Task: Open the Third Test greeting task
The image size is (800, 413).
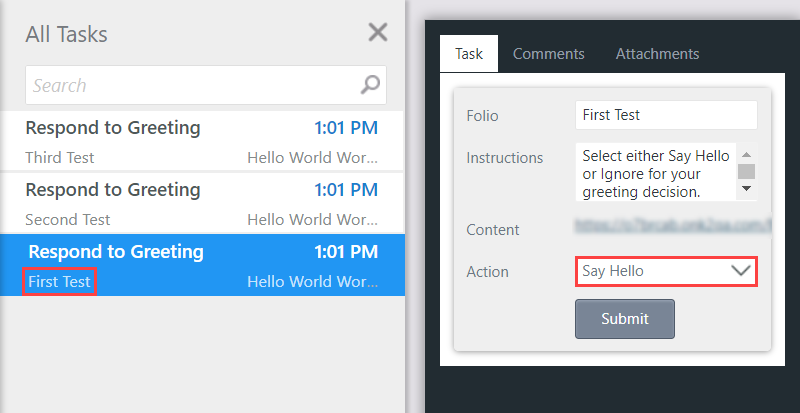Action: pyautogui.click(x=112, y=128)
